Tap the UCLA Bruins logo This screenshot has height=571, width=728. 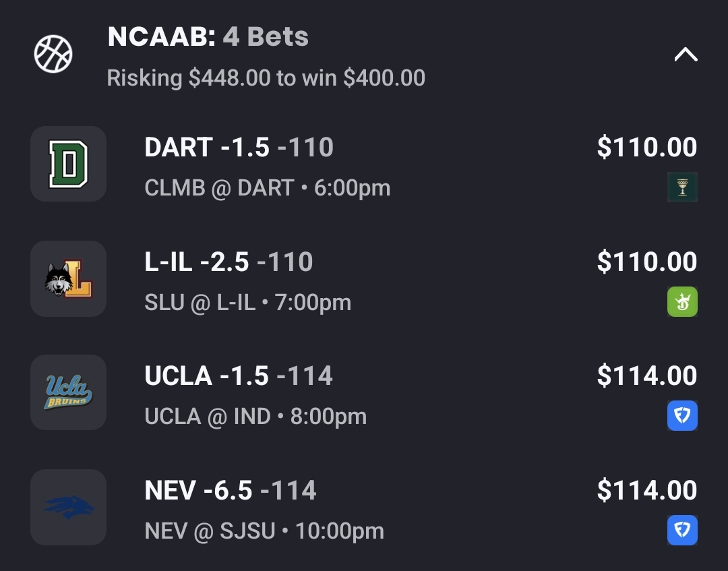pyautogui.click(x=68, y=392)
